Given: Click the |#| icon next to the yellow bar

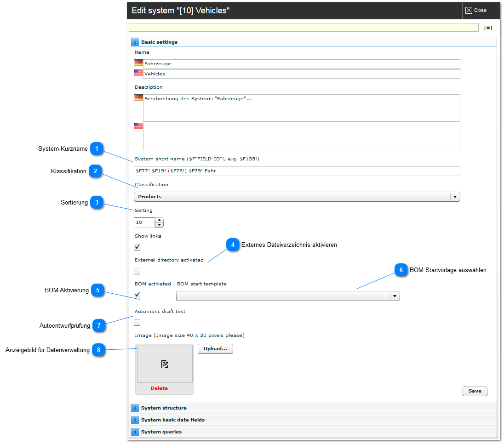Looking at the screenshot, I should click(488, 28).
